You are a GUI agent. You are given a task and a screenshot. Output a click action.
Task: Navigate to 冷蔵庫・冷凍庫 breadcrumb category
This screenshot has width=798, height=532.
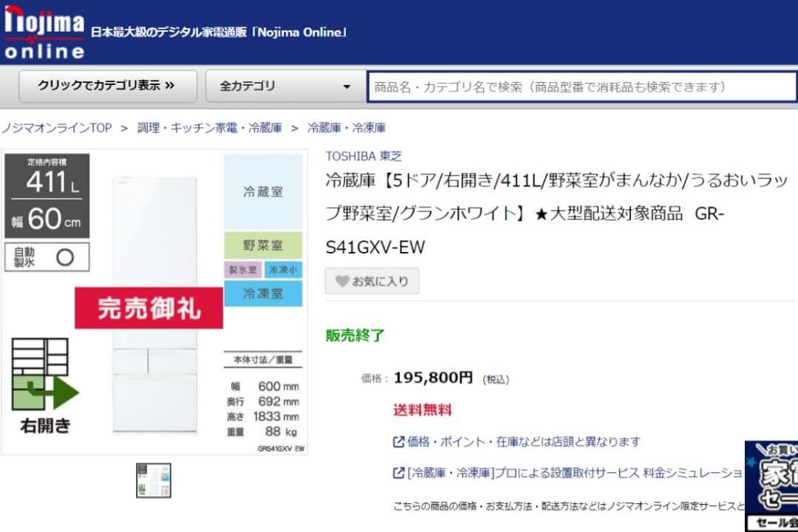[346, 127]
